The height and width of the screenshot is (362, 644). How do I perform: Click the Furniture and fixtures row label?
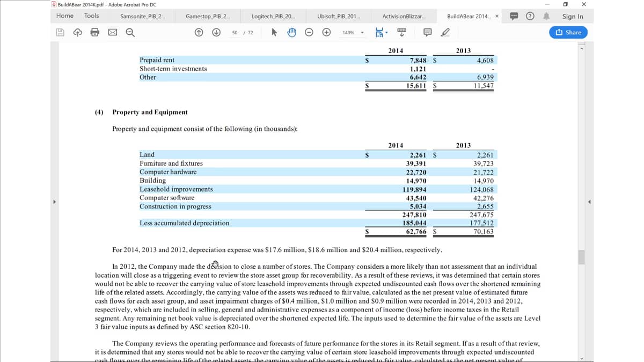click(x=171, y=163)
